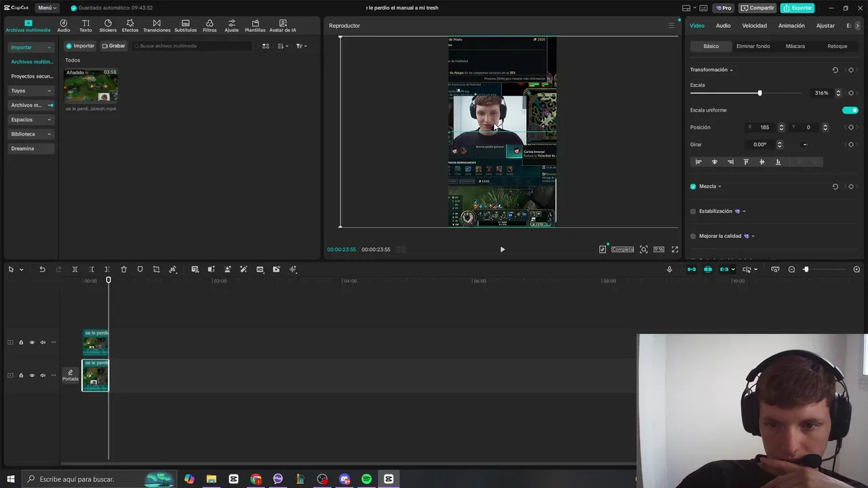Open the Filtros tab
The height and width of the screenshot is (488, 868).
point(210,26)
